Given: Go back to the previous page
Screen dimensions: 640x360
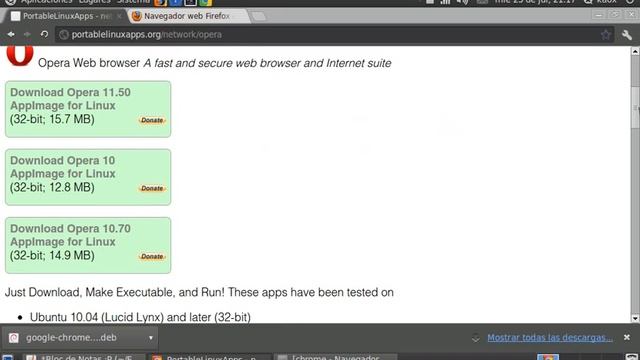Looking at the screenshot, I should [x=11, y=35].
